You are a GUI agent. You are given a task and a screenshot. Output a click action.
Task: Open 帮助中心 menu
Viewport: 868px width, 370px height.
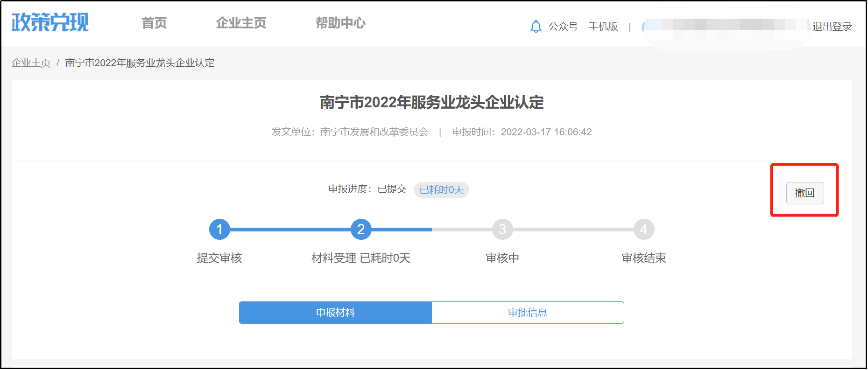(340, 23)
